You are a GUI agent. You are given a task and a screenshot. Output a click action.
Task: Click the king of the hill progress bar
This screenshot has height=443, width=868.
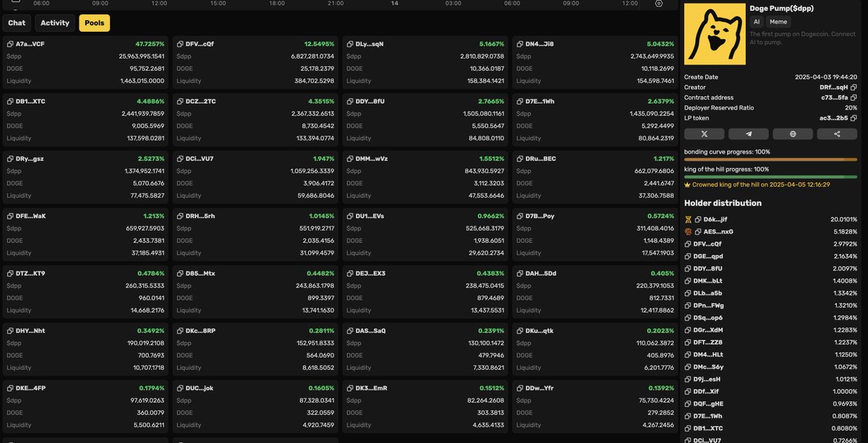point(770,177)
